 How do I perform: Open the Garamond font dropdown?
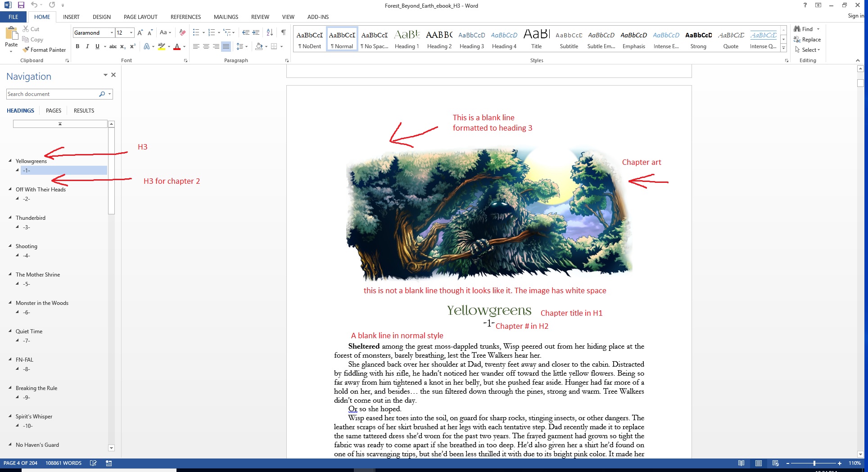pyautogui.click(x=112, y=32)
